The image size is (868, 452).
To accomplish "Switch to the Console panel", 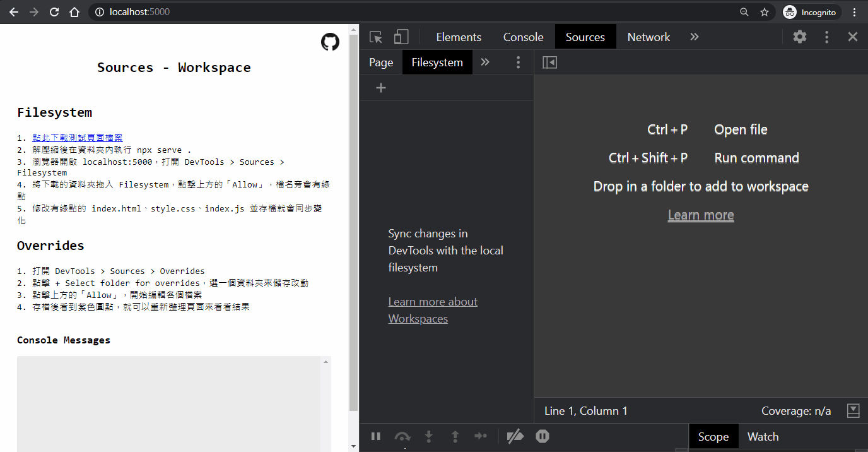I will 523,37.
